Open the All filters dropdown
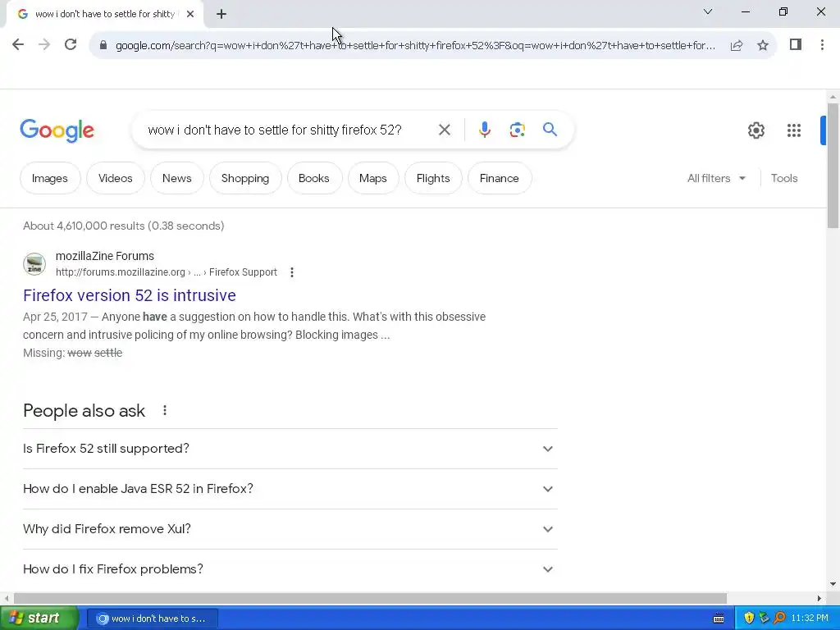Image resolution: width=840 pixels, height=630 pixels. tap(716, 178)
